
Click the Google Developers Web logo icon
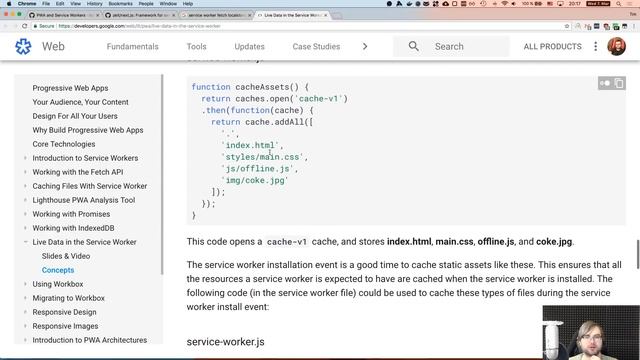click(23, 47)
